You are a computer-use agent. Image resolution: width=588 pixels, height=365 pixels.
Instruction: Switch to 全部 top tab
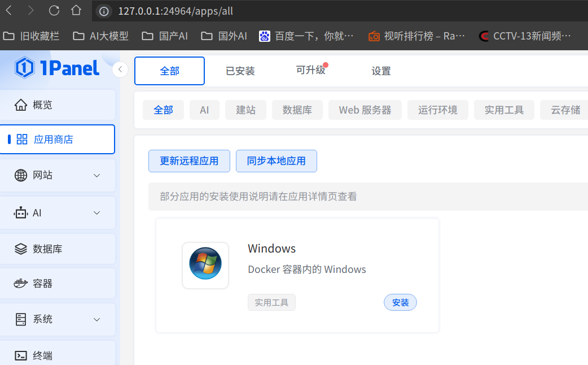[x=169, y=71]
